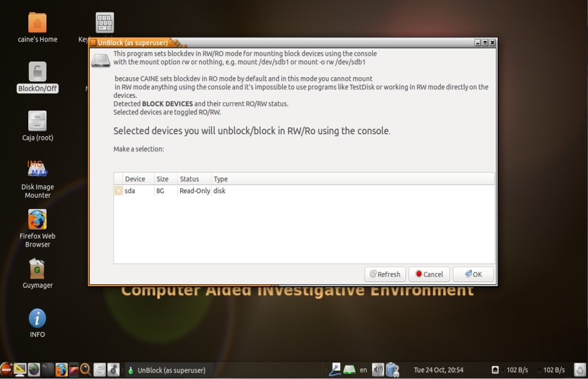Click the display ruler icon in taskbar
The width and height of the screenshot is (588, 379).
tap(19, 370)
